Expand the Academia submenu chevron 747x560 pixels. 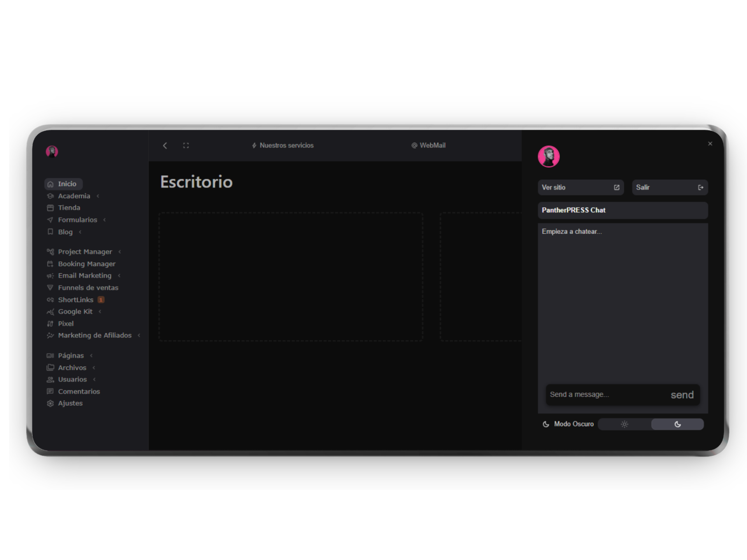point(98,196)
